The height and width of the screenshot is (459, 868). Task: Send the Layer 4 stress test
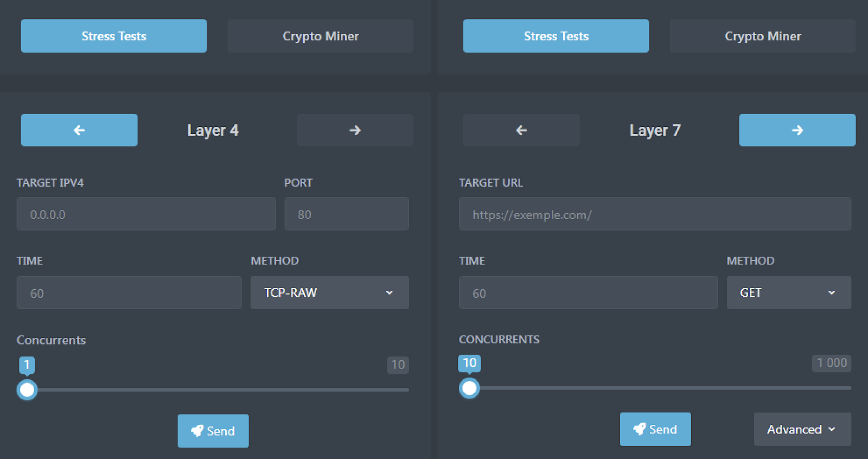213,431
